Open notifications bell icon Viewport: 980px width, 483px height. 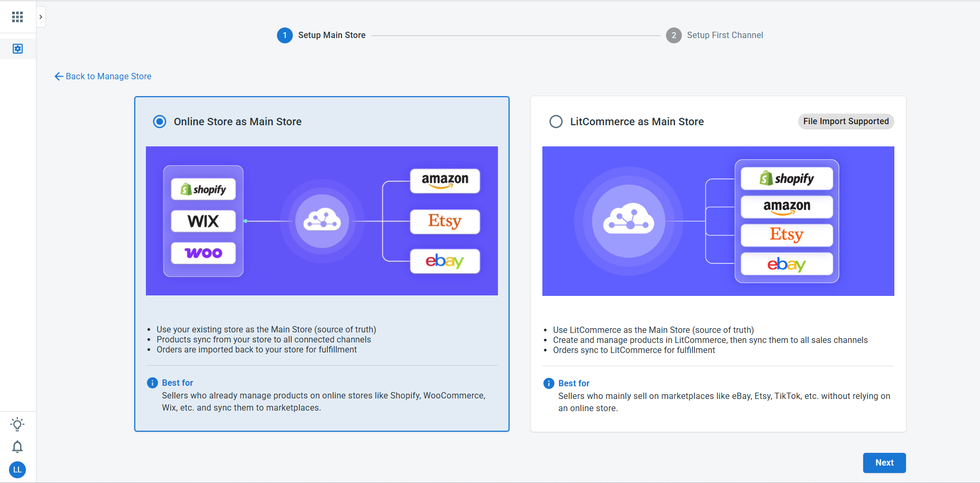click(x=17, y=447)
